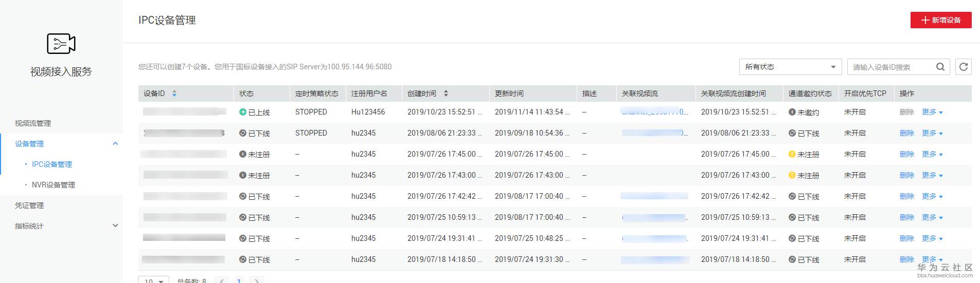The width and height of the screenshot is (980, 283).
Task: Click the video access service logo icon
Action: point(61,44)
